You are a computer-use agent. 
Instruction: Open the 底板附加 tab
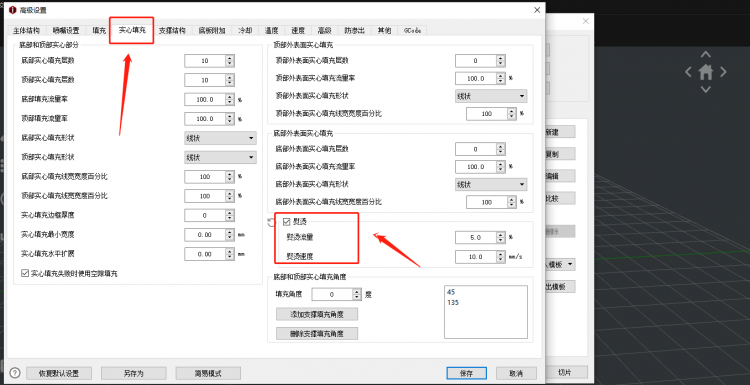(212, 30)
